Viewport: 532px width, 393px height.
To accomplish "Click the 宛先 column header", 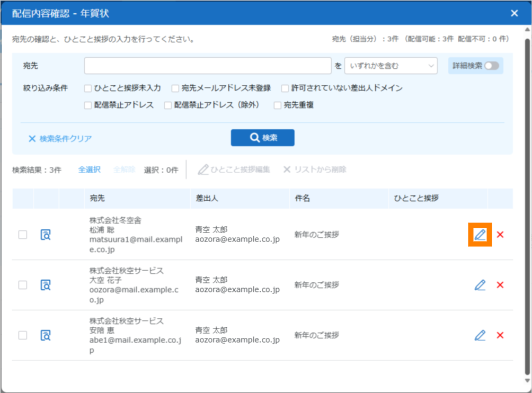I will click(x=97, y=199).
